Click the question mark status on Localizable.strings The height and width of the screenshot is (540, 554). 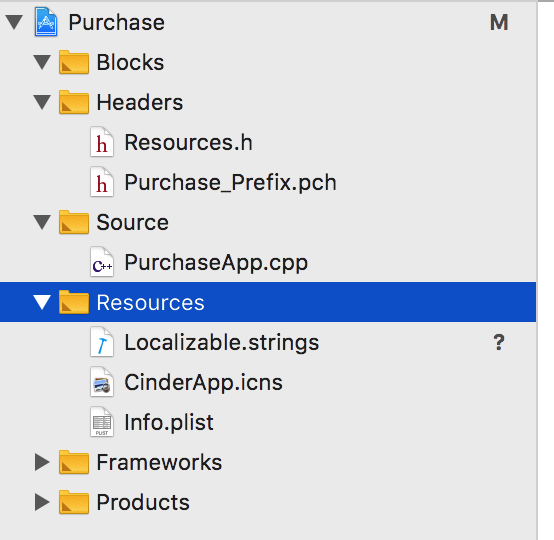[x=499, y=342]
